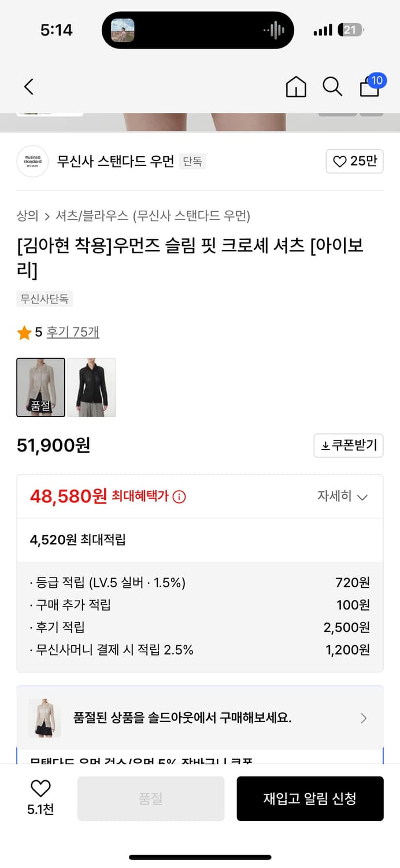Go to home via house icon
Image resolution: width=400 pixels, height=868 pixels.
pyautogui.click(x=296, y=87)
